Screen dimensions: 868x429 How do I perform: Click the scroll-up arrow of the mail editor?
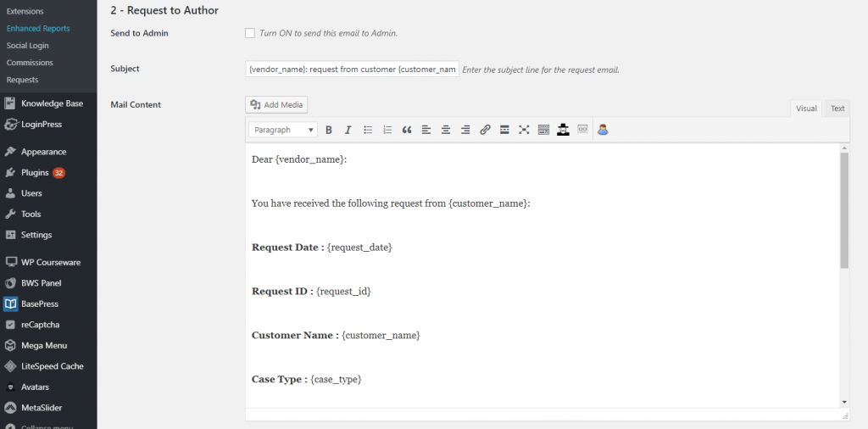pyautogui.click(x=844, y=148)
